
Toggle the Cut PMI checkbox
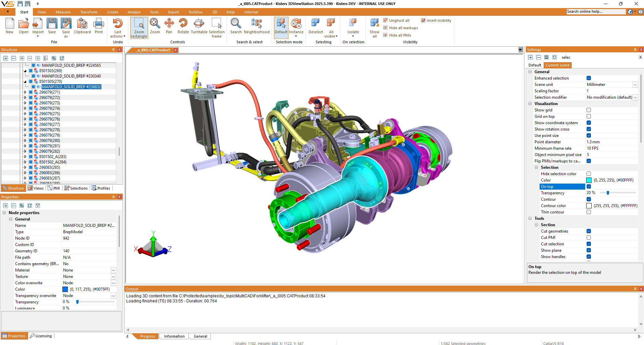(589, 238)
